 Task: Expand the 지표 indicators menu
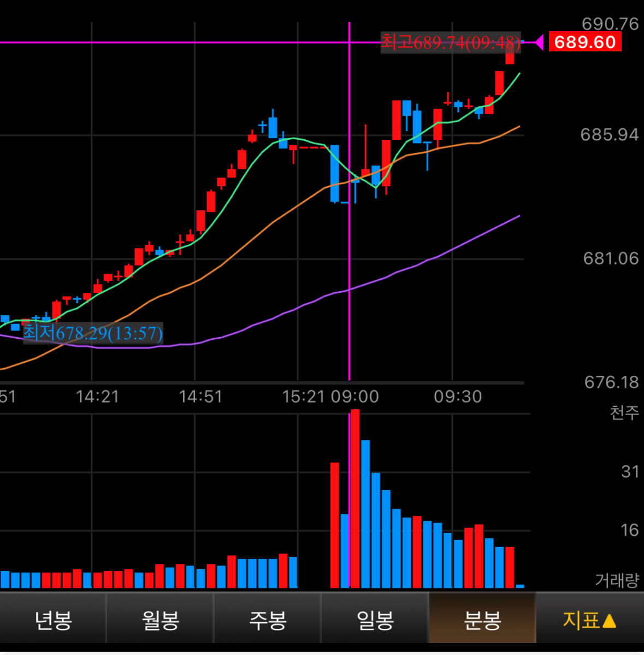(x=590, y=620)
